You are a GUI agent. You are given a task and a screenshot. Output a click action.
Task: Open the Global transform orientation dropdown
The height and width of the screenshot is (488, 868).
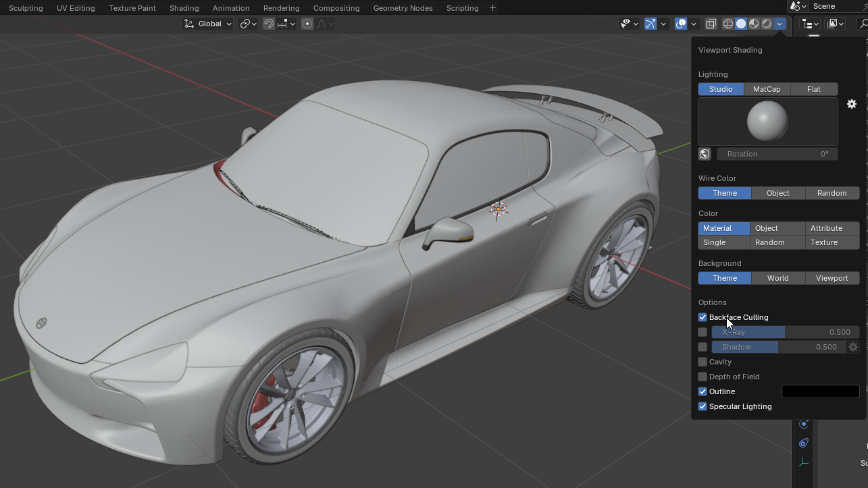coord(207,24)
